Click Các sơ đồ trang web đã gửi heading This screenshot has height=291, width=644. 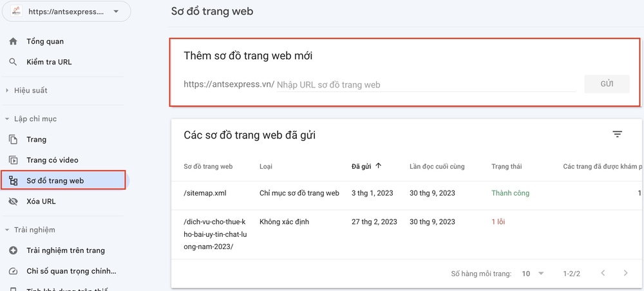point(250,135)
